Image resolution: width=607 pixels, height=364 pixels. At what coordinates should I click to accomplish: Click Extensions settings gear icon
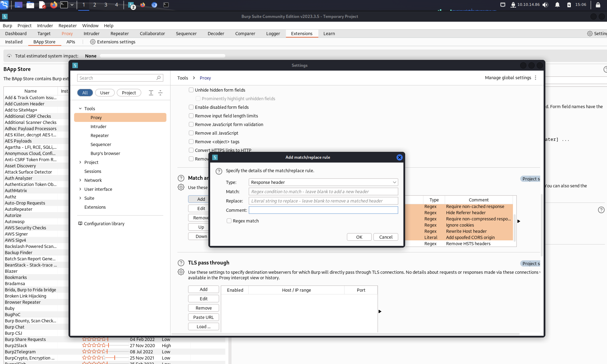(x=92, y=42)
